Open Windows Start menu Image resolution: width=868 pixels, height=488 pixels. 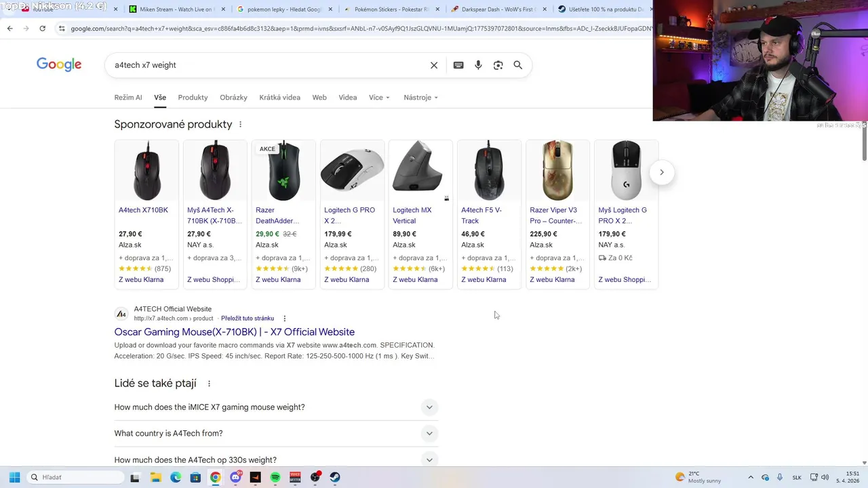click(x=14, y=477)
